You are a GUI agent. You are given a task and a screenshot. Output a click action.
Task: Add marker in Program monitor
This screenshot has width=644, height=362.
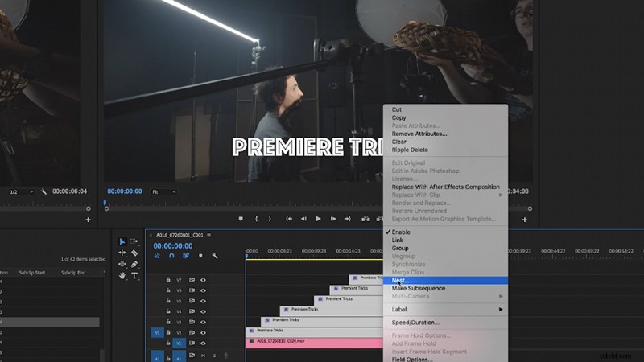point(241,219)
